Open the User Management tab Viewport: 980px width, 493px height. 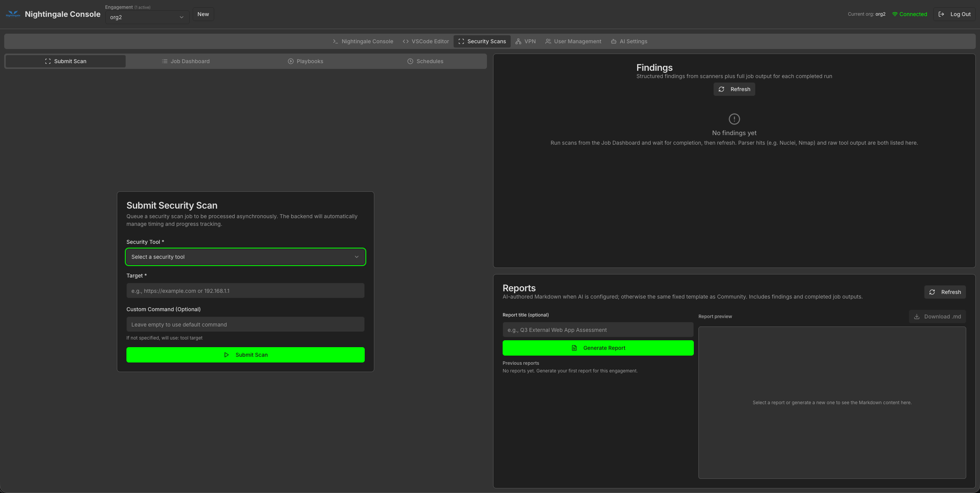[x=573, y=41]
